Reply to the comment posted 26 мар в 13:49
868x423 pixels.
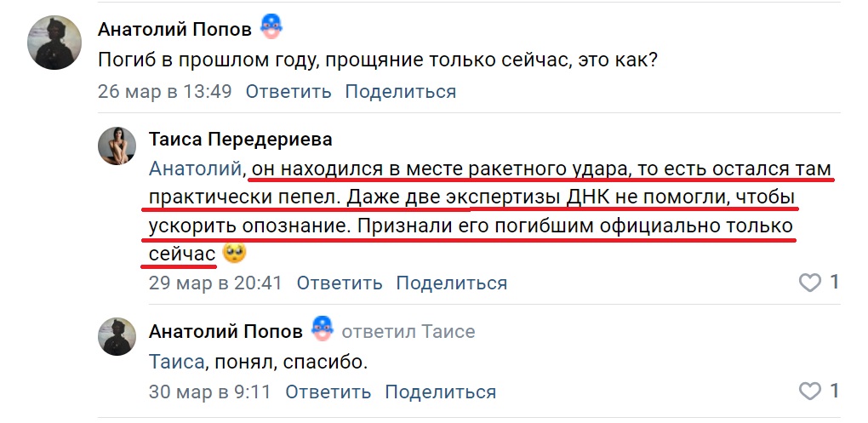click(x=288, y=91)
